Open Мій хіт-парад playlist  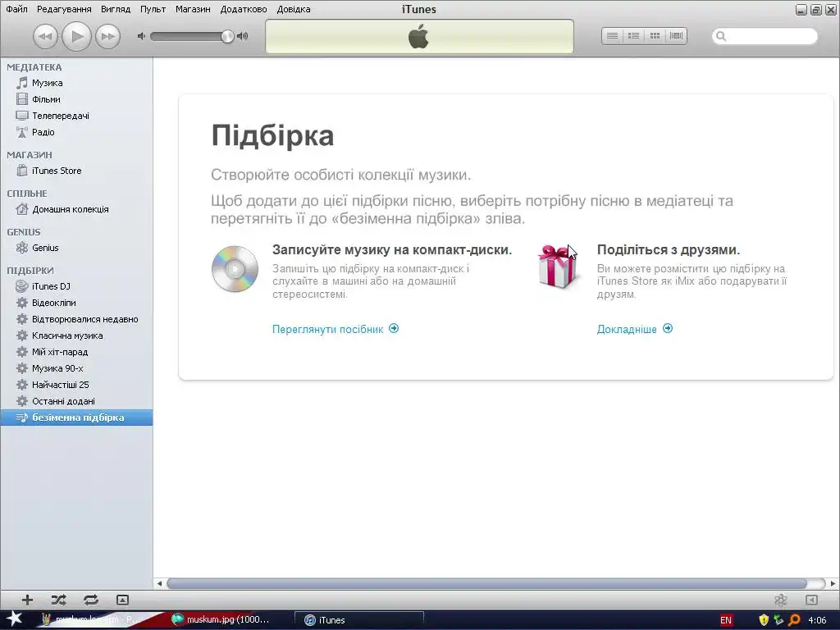pos(76,352)
